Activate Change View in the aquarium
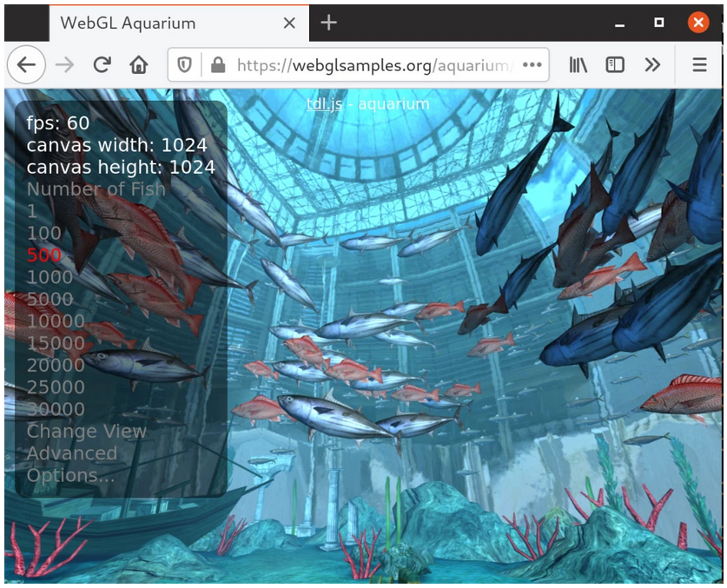727x588 pixels. (x=85, y=431)
